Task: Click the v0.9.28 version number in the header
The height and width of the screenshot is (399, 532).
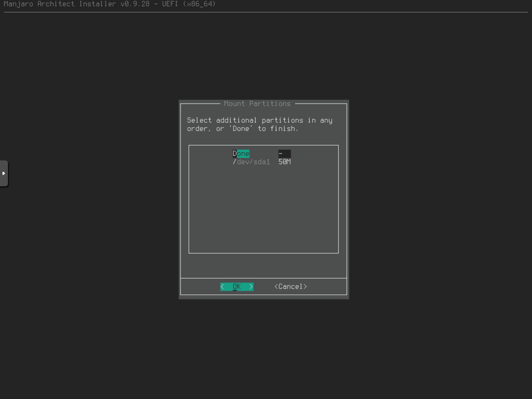Action: click(135, 4)
